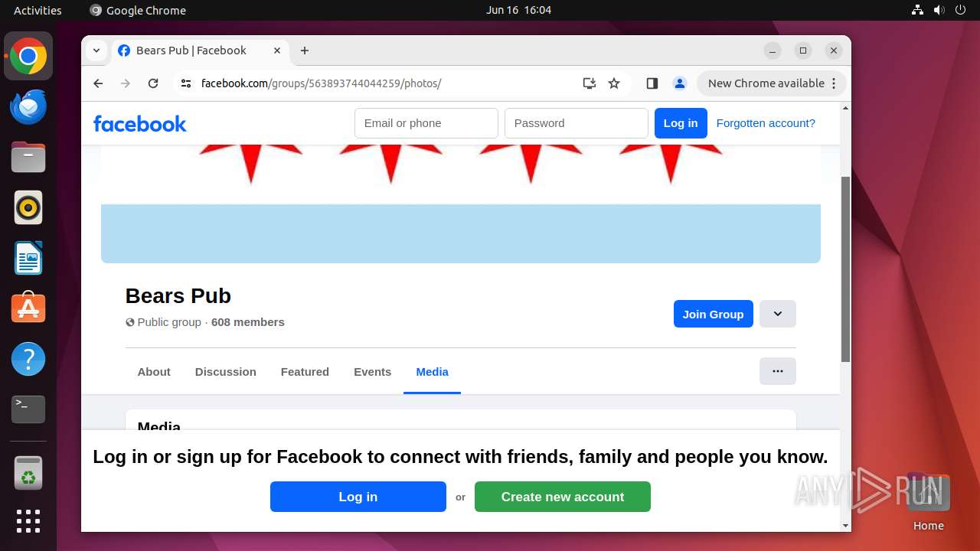980x551 pixels.
Task: Focus the Email or phone field
Action: pos(426,123)
